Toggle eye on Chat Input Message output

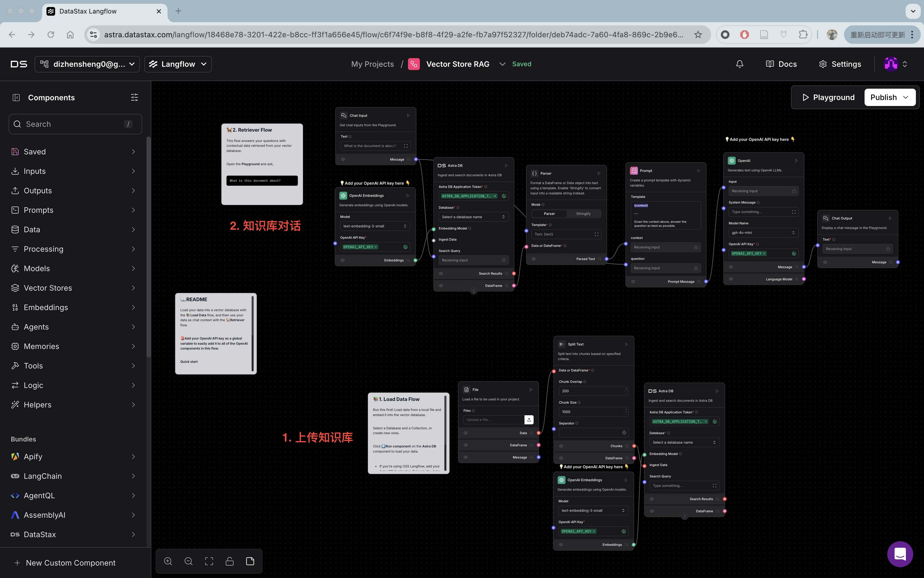point(343,160)
